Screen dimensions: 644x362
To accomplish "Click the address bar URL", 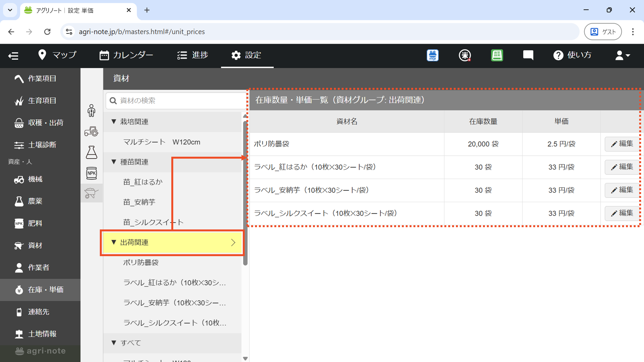I will tap(142, 32).
